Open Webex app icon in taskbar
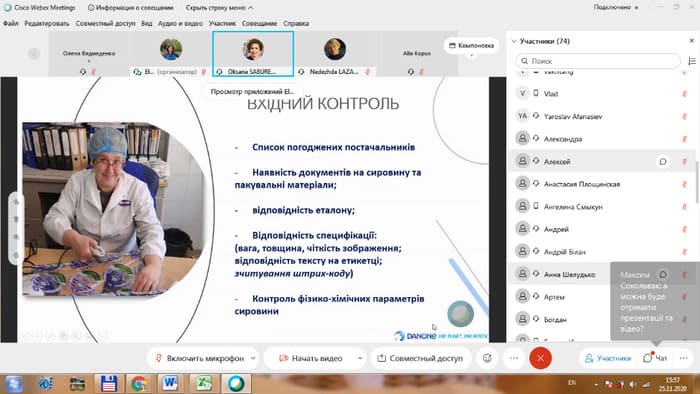700x394 pixels. pos(236,384)
